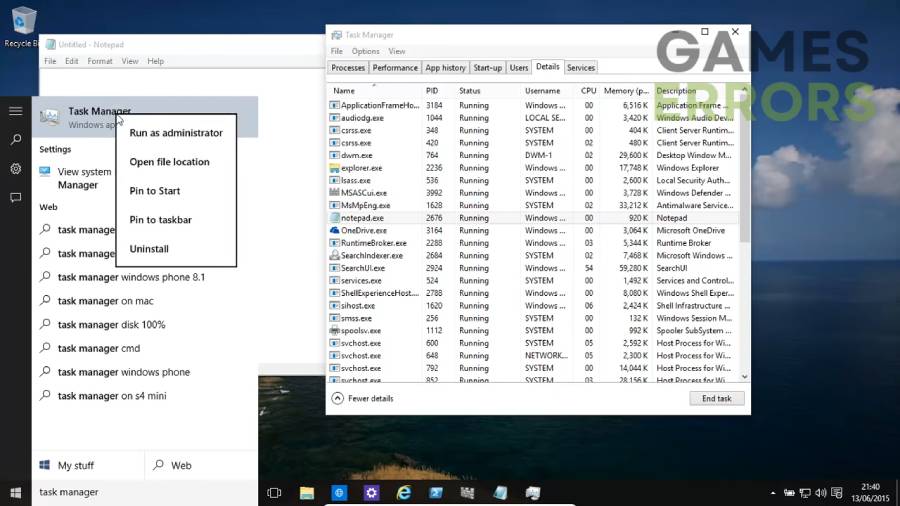
Task: Click the gear settings icon in search sidebar
Action: point(15,169)
